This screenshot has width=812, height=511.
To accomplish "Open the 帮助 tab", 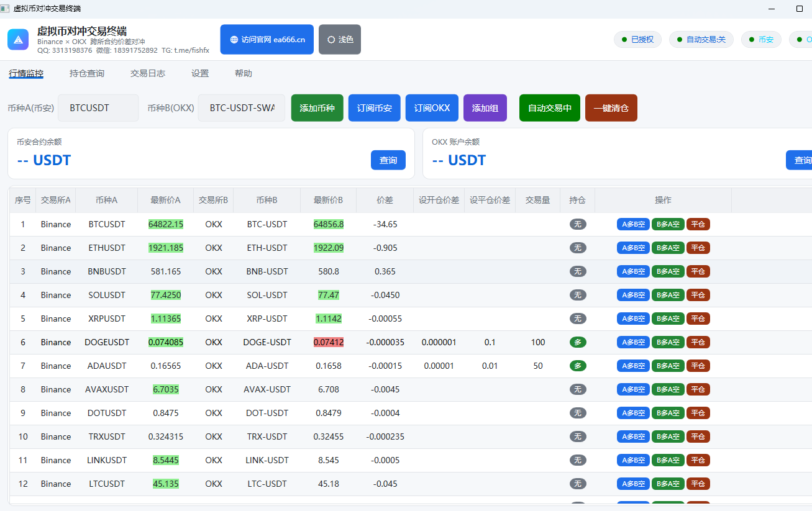I will [x=244, y=73].
